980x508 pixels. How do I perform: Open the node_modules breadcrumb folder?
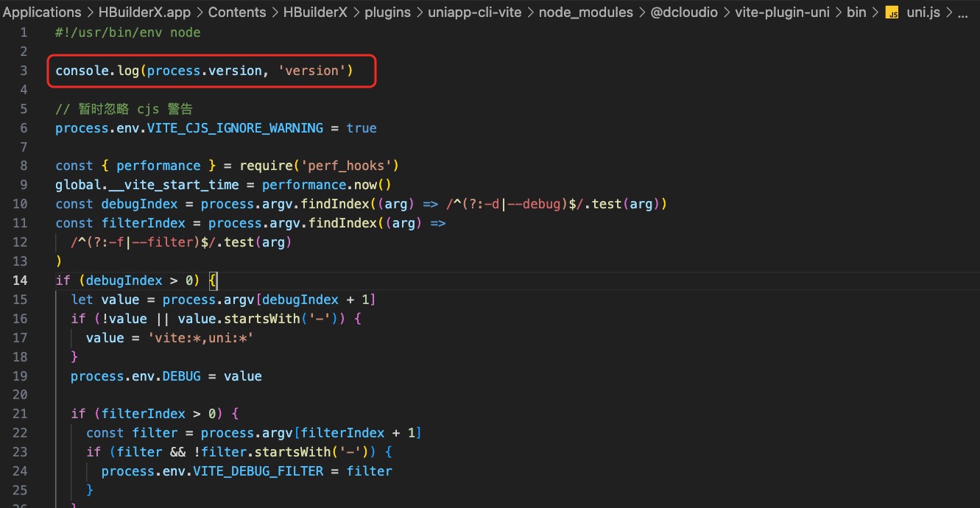coord(585,13)
